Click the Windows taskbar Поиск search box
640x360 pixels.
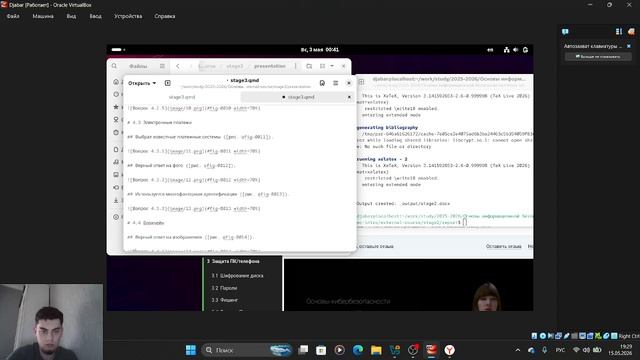click(247, 350)
